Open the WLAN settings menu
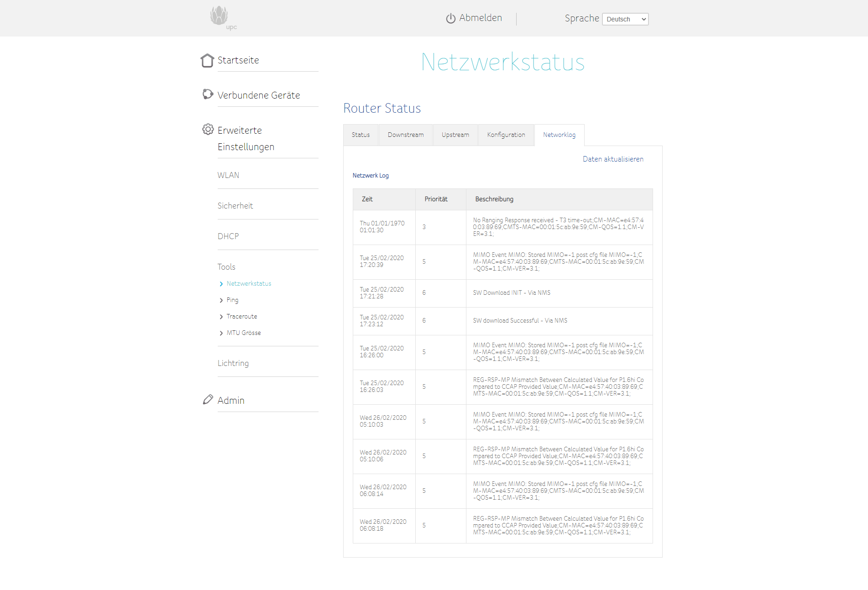868x590 pixels. (x=228, y=175)
